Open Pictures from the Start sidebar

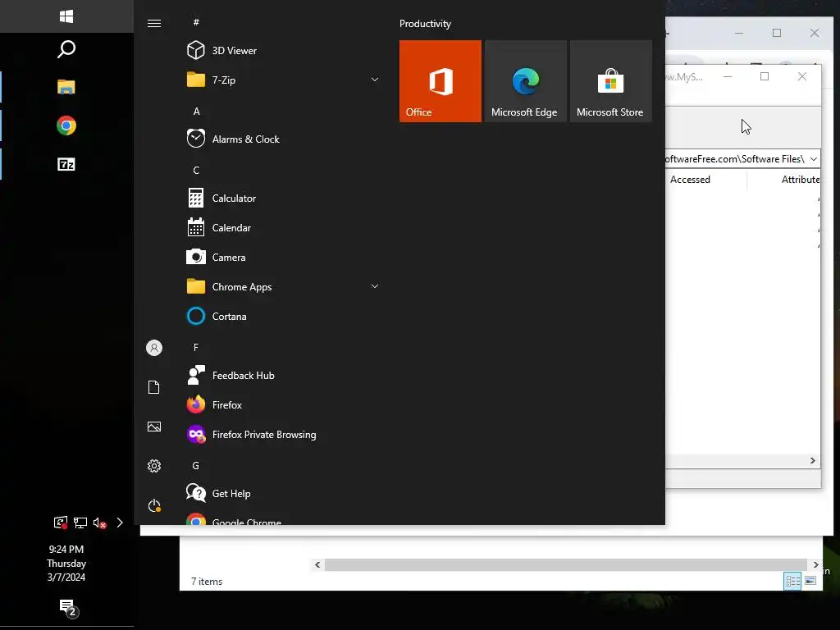tap(154, 427)
